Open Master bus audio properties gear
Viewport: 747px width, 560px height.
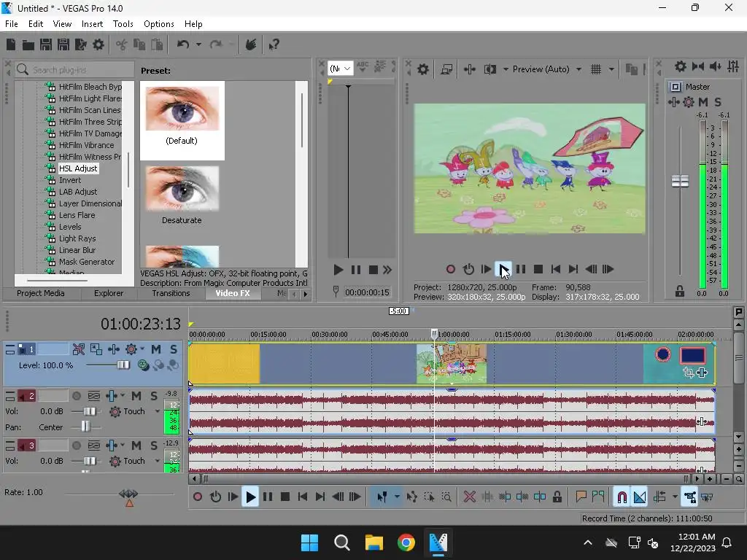(681, 66)
